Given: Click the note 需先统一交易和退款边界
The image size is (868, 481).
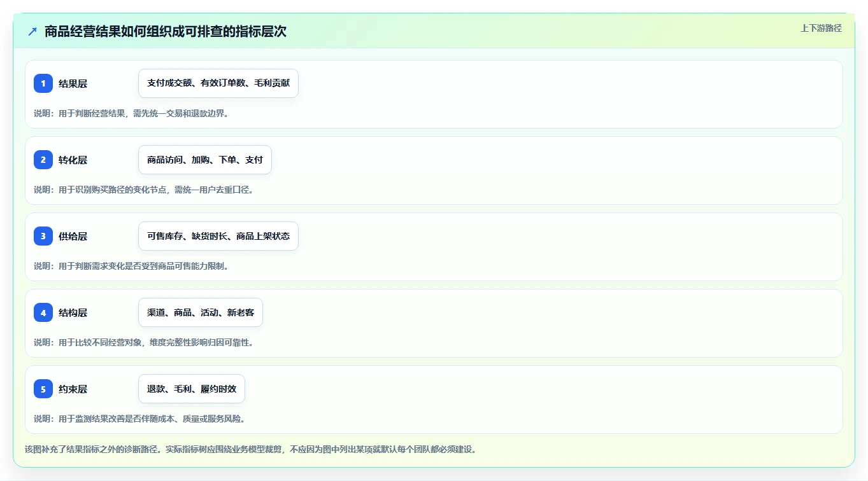Looking at the screenshot, I should coord(180,113).
